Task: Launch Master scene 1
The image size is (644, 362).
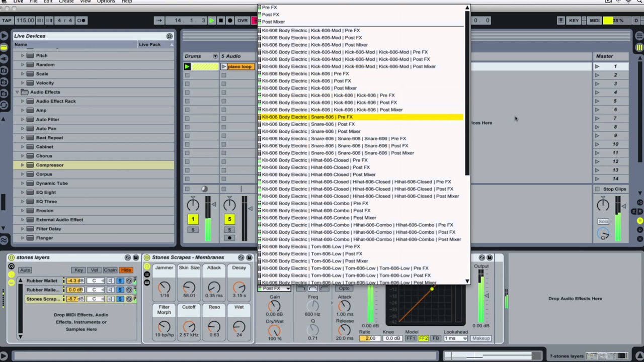Action: click(x=597, y=66)
